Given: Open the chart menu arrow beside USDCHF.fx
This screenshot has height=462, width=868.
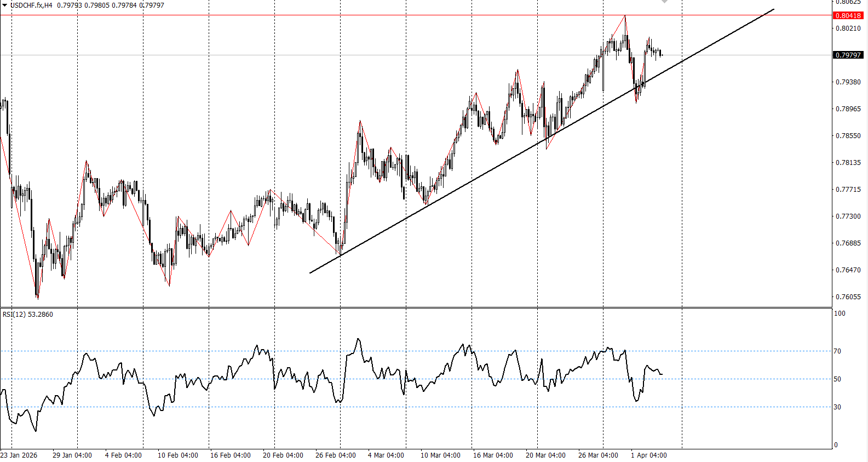Looking at the screenshot, I should pyautogui.click(x=4, y=5).
